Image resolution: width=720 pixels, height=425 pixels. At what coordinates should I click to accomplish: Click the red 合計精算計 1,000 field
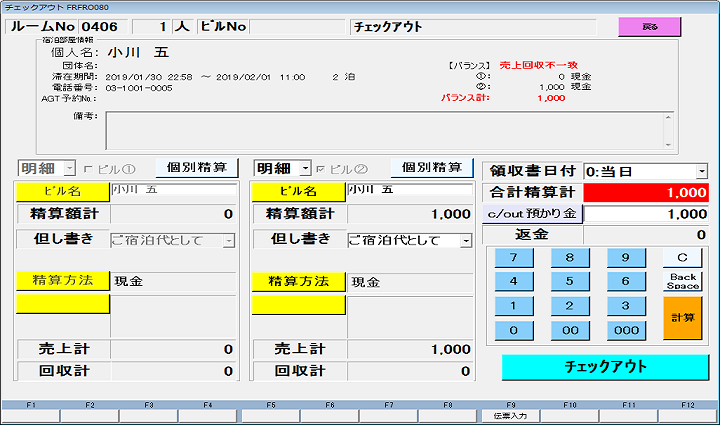[x=646, y=192]
